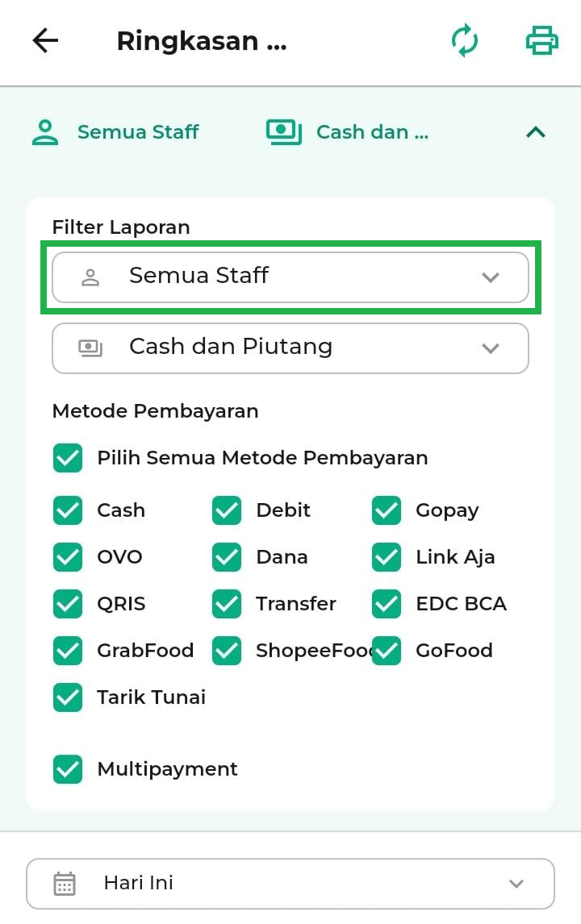The height and width of the screenshot is (924, 581).
Task: Tap the printer icon
Action: (x=541, y=41)
